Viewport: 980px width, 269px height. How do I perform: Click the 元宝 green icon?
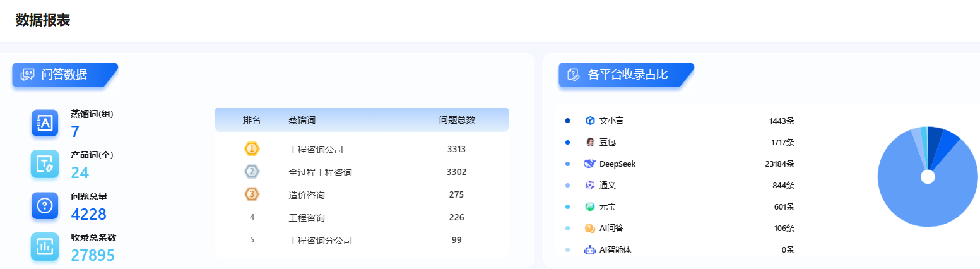click(590, 206)
